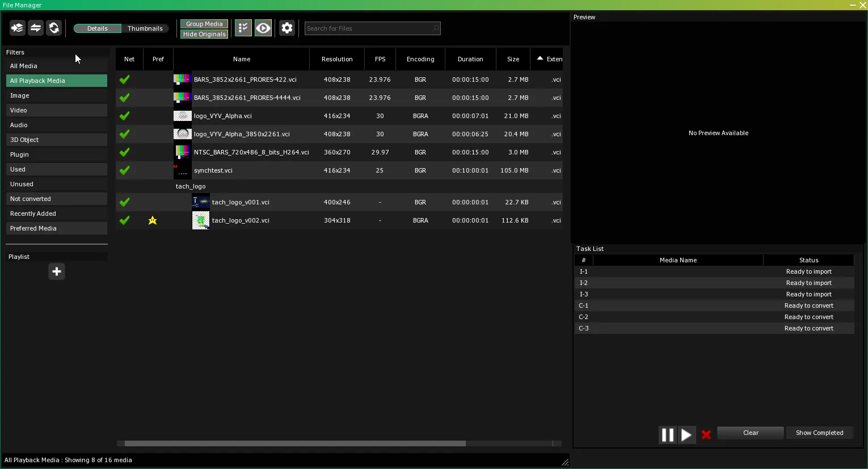Click the search magnifier icon

click(435, 28)
